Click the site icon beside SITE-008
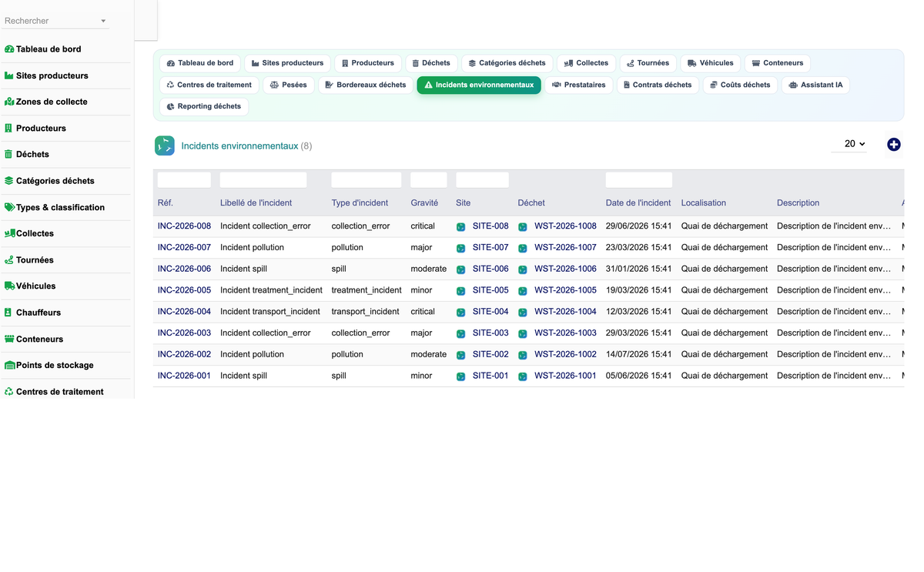 [461, 227]
